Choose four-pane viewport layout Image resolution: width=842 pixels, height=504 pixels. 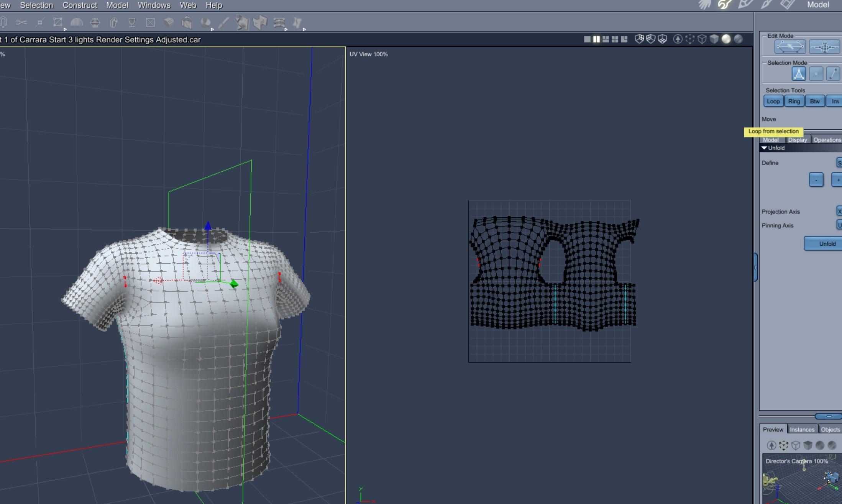[x=615, y=39]
